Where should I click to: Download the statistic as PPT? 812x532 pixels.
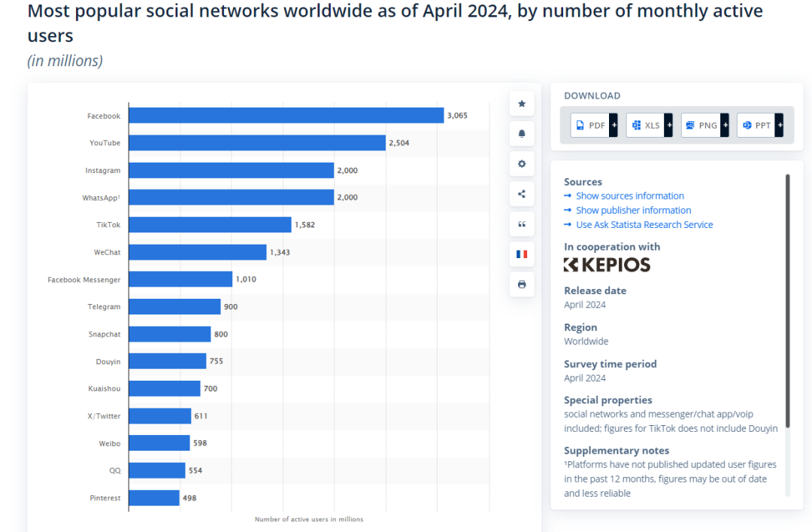756,125
